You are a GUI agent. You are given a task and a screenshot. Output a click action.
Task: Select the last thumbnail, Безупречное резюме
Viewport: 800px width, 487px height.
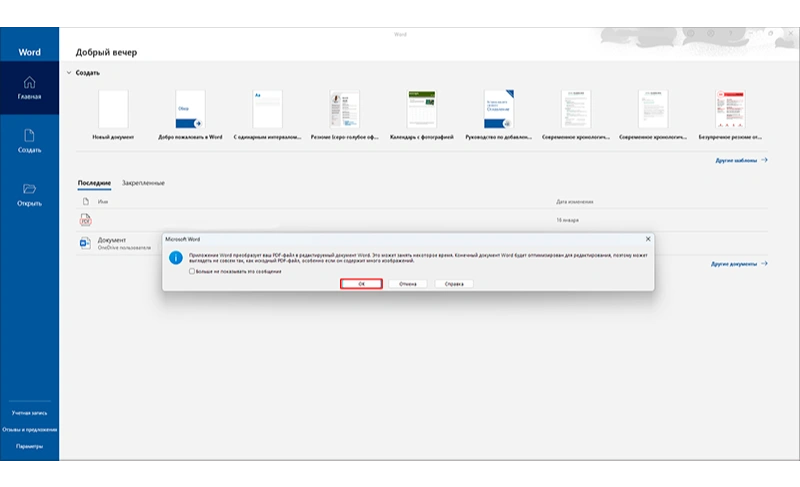coord(730,109)
